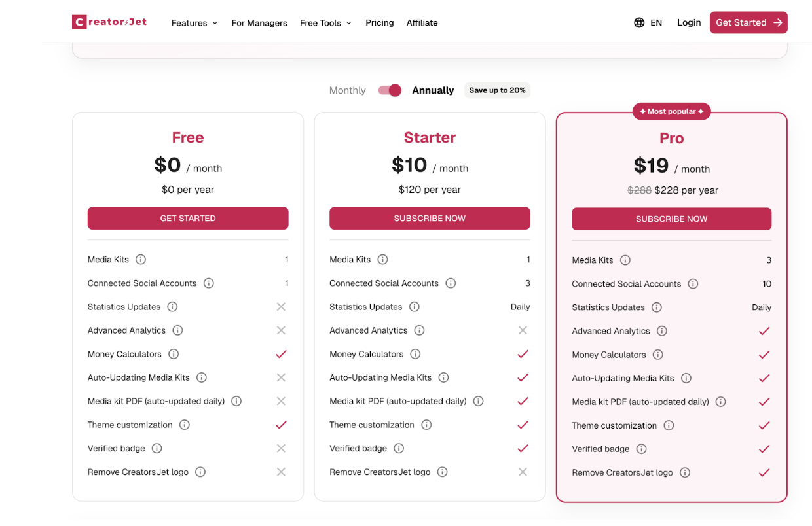Expand the Features dropdown menu
The height and width of the screenshot is (526, 812).
click(x=194, y=23)
